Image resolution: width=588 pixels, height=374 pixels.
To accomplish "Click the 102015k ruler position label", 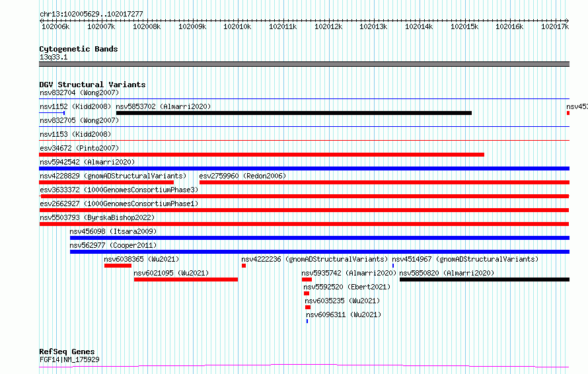I will (464, 26).
